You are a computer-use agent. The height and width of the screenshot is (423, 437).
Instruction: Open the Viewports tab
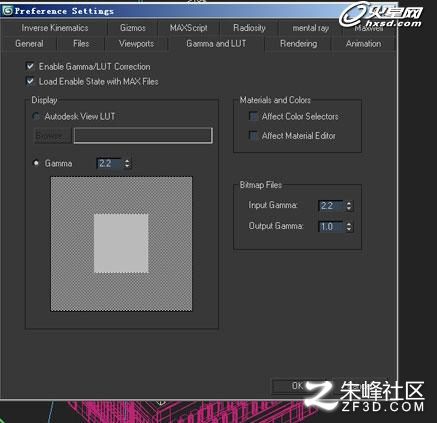pyautogui.click(x=136, y=44)
